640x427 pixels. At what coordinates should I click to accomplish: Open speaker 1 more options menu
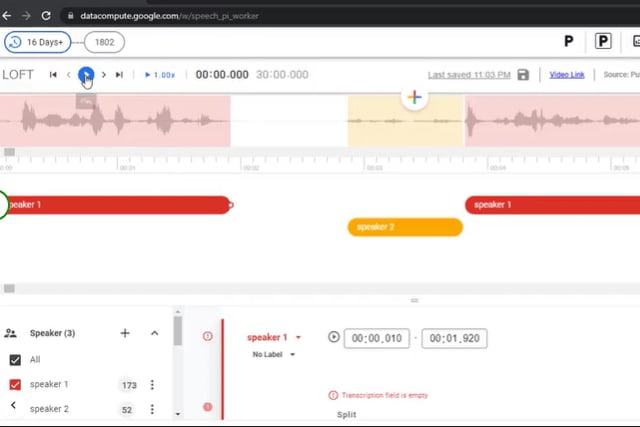(153, 385)
